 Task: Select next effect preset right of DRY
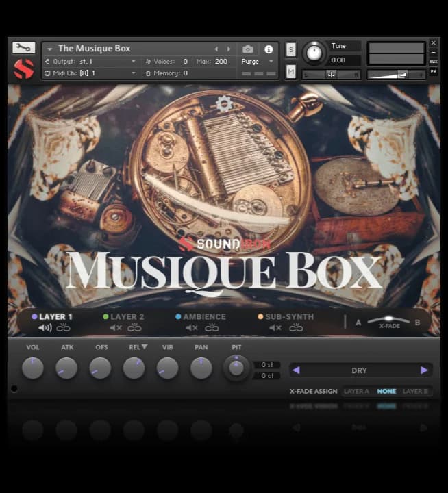[424, 370]
